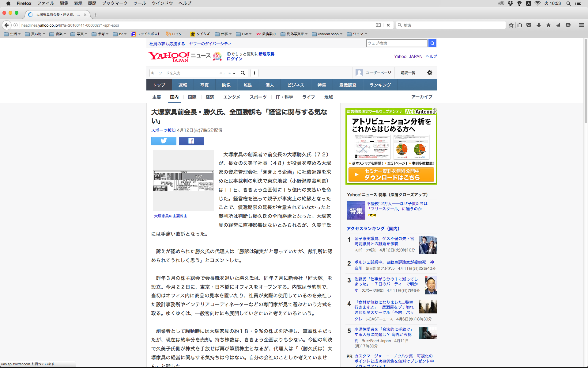Click the bookmark star icon
The height and width of the screenshot is (368, 588).
pos(511,25)
